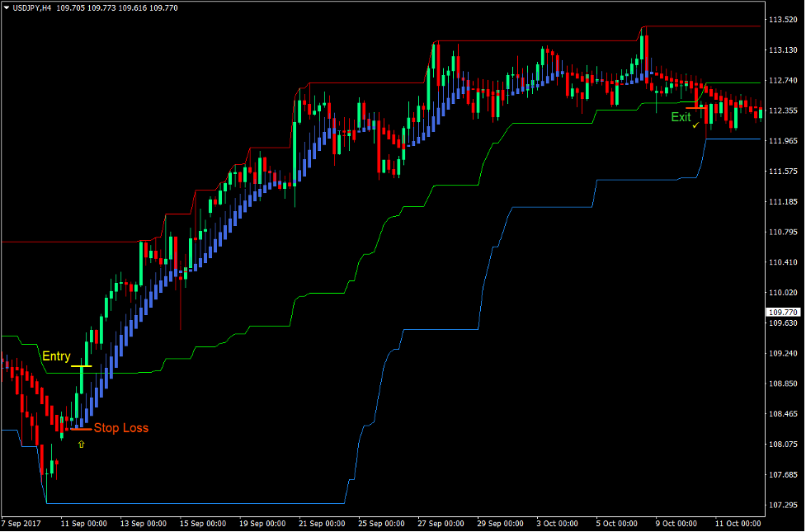Viewport: 806px width, 532px height.
Task: Click the 5 Oct 00:00 time label
Action: click(x=617, y=524)
